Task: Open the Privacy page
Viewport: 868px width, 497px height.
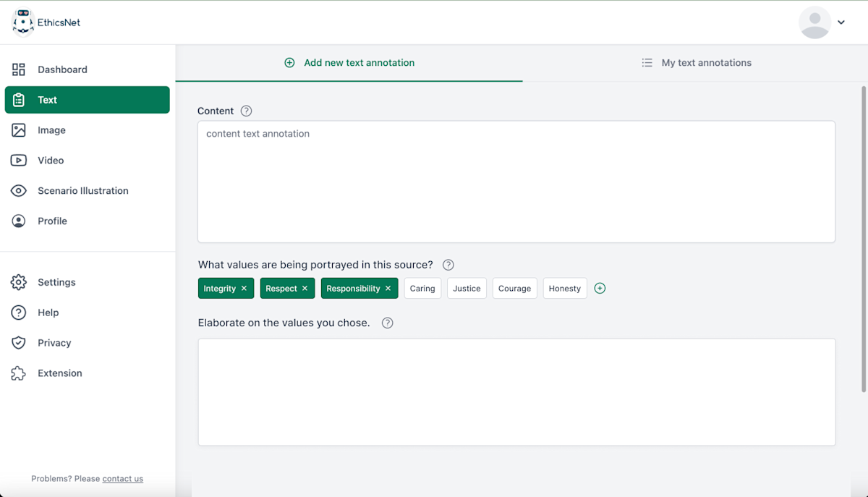Action: click(88, 343)
